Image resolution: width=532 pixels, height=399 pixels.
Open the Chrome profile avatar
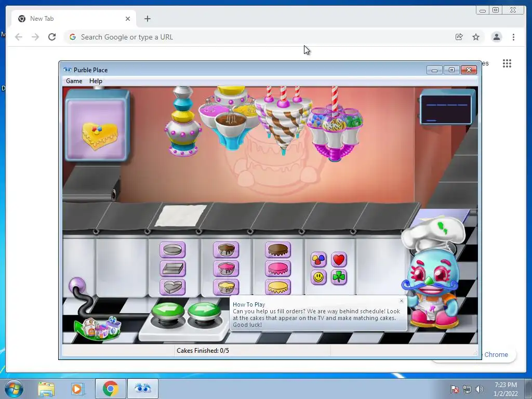pos(497,37)
